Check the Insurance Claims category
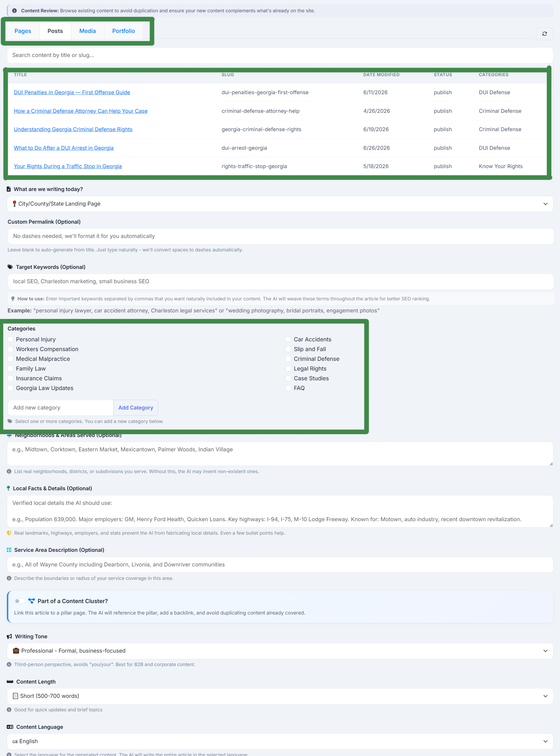This screenshot has height=756, width=560. point(11,378)
